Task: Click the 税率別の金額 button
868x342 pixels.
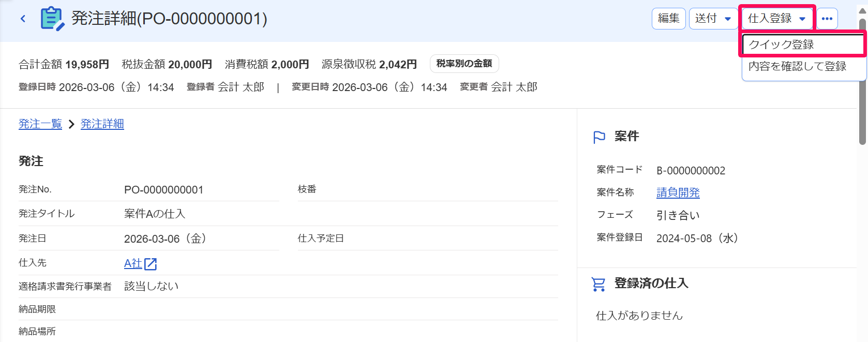Action: [x=465, y=64]
